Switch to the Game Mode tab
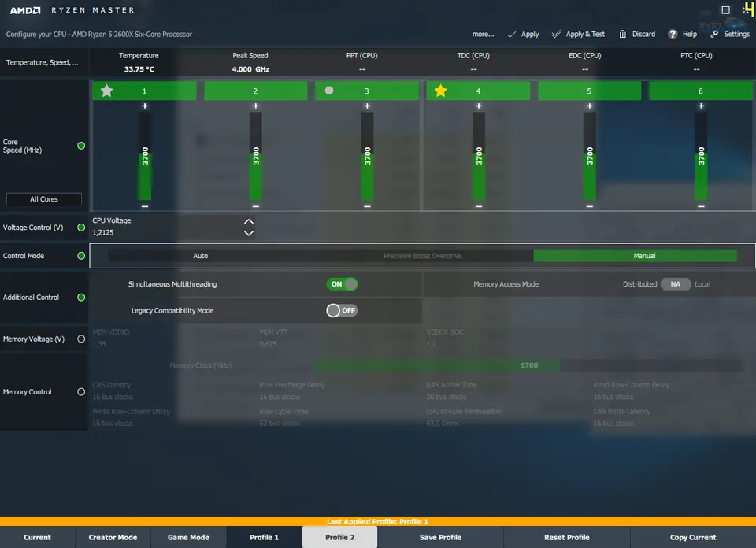This screenshot has width=756, height=548. pyautogui.click(x=188, y=537)
